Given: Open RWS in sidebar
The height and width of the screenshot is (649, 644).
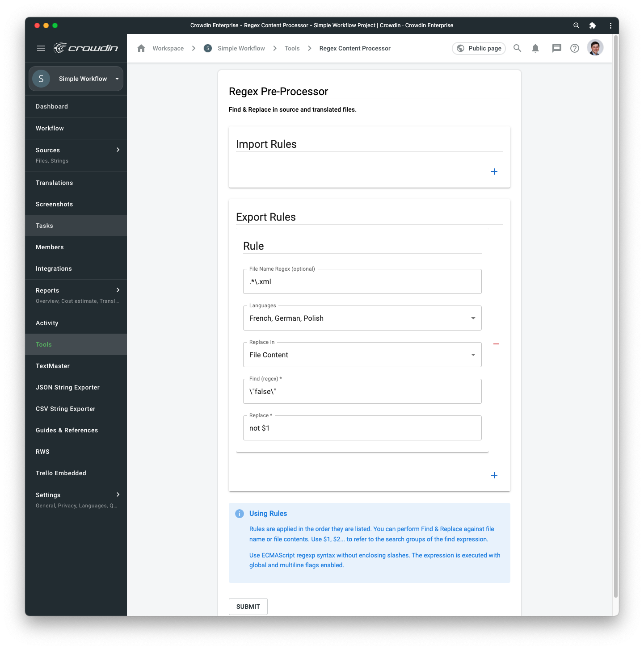Looking at the screenshot, I should [x=76, y=452].
